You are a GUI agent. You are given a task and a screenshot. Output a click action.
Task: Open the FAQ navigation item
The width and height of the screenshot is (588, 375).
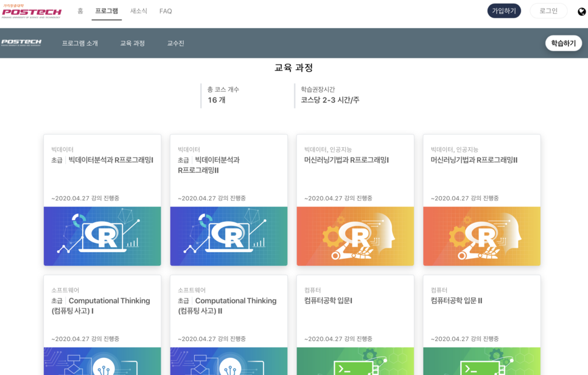(x=166, y=11)
